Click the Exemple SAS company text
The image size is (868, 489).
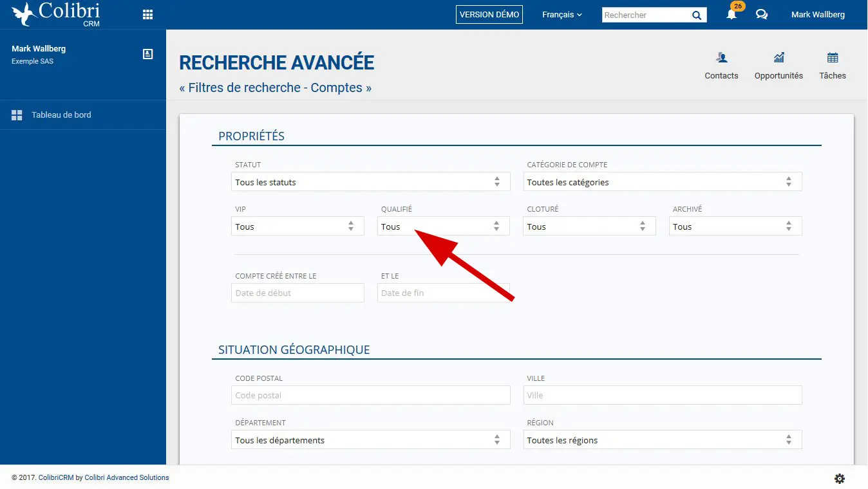33,62
